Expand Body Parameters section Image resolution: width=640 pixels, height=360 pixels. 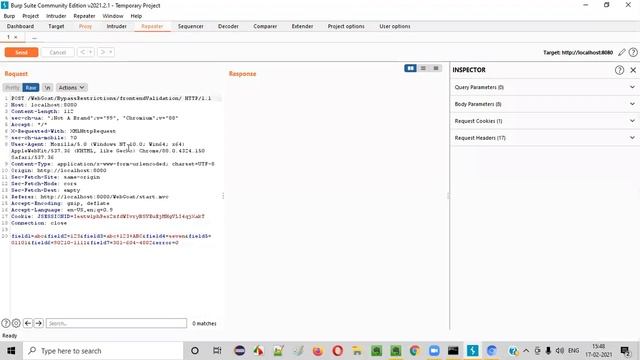pos(544,104)
